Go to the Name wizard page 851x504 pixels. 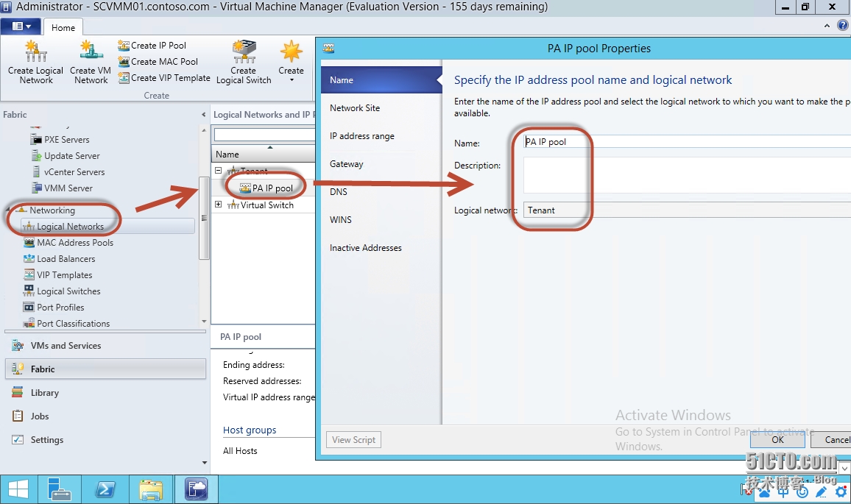[x=381, y=79]
